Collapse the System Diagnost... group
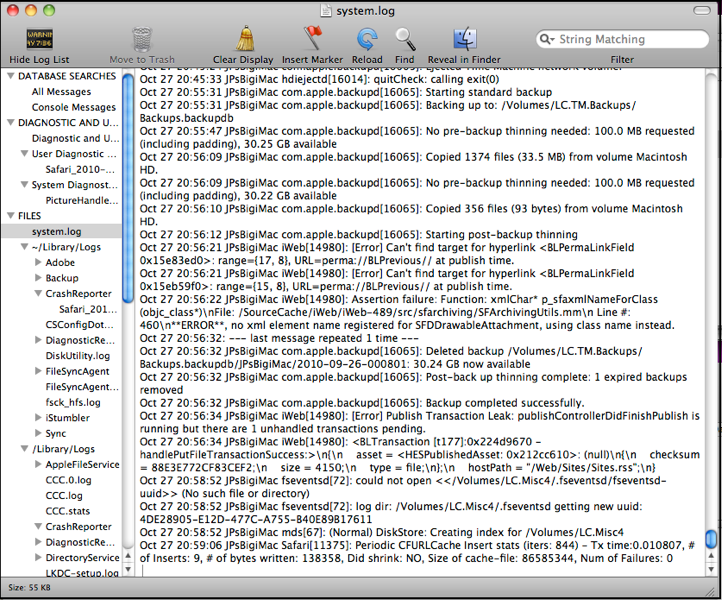This screenshot has width=722, height=600. (24, 184)
